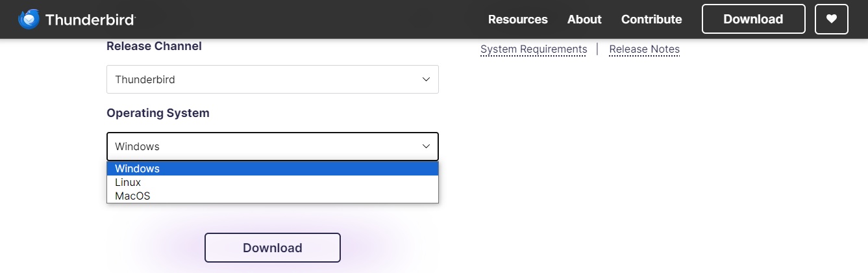868x273 pixels.
Task: Open the About menu item
Action: coord(584,19)
